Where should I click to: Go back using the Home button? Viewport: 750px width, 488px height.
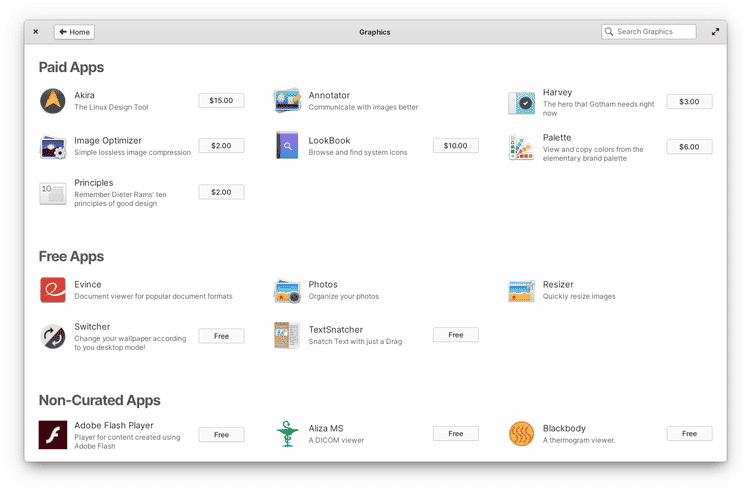pyautogui.click(x=74, y=32)
